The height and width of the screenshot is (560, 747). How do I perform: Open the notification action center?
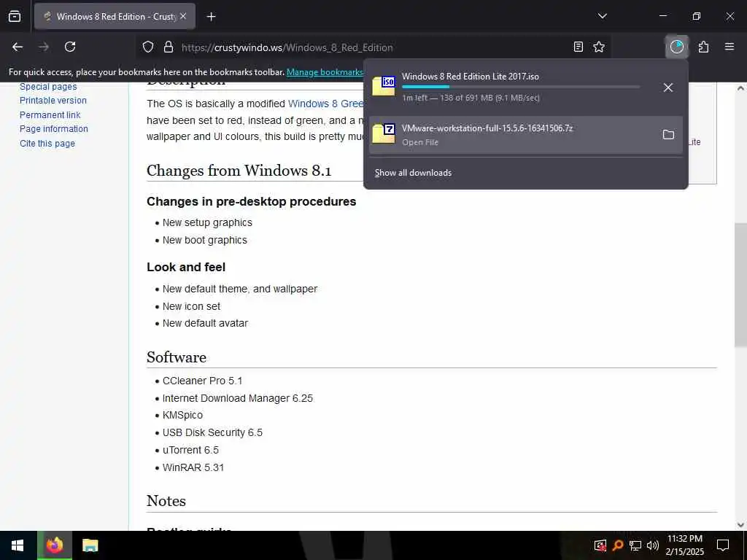[x=723, y=545]
